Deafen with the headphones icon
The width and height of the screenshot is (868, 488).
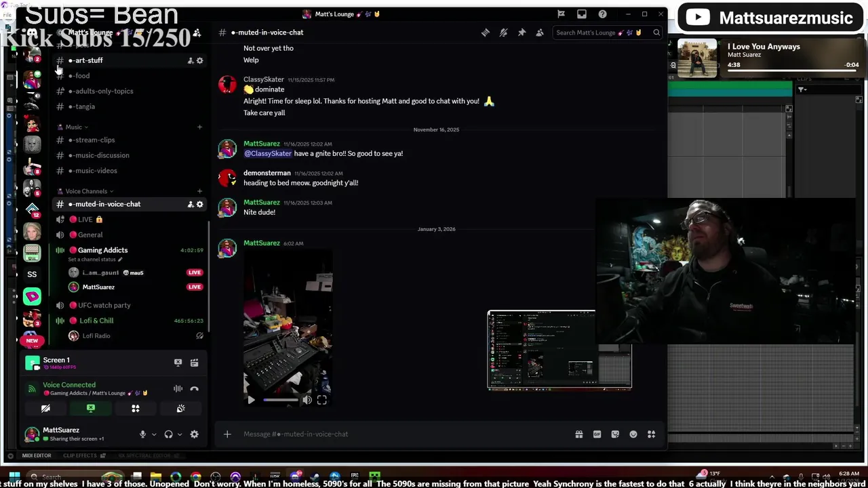click(168, 434)
